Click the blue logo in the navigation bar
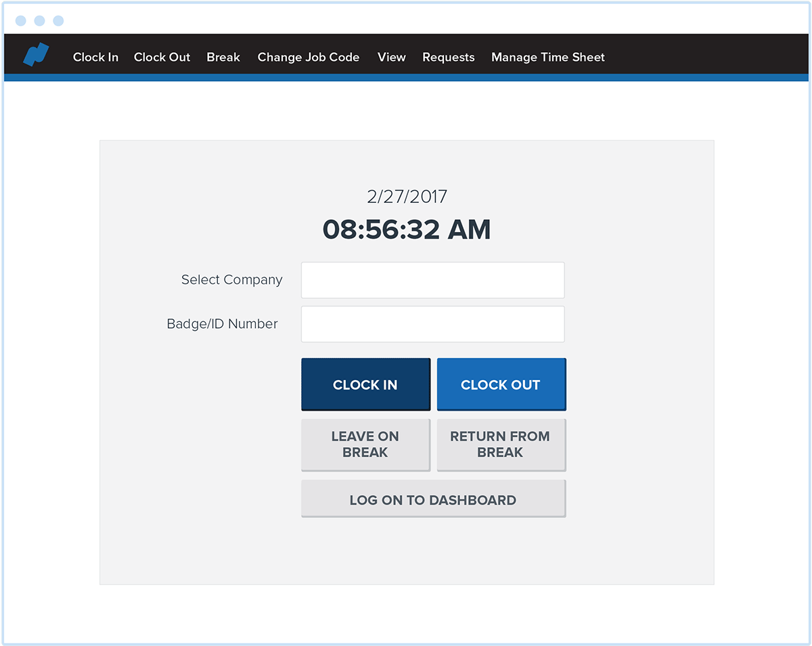812x646 pixels. click(x=36, y=55)
